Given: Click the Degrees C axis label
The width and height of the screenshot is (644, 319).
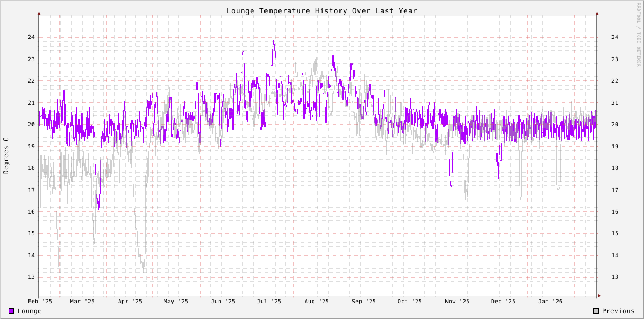Looking at the screenshot, I should click(6, 155).
